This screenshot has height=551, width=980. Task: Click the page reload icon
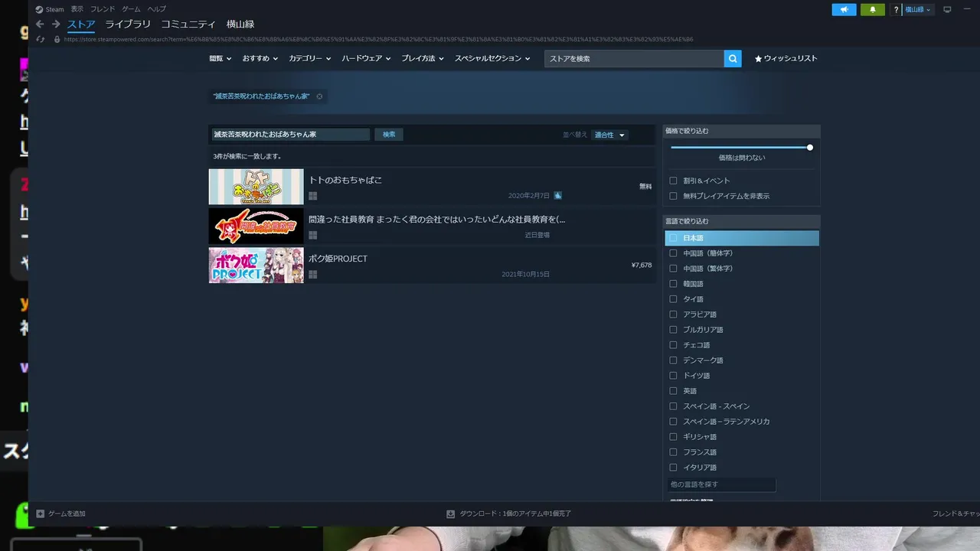[41, 39]
